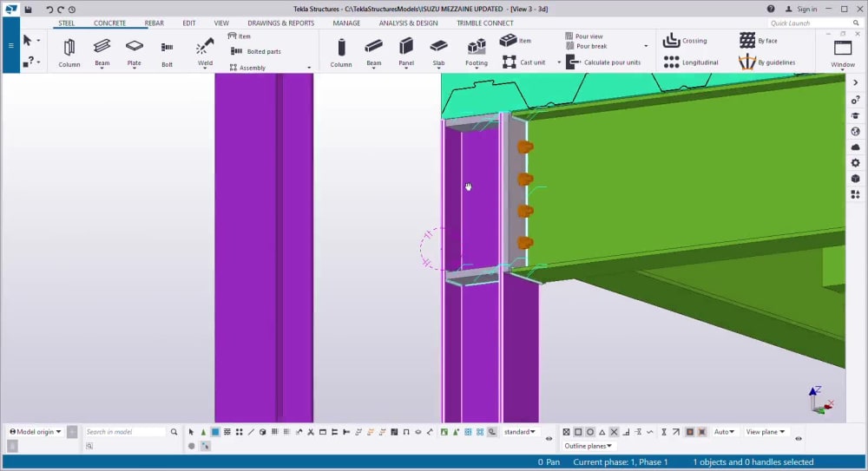Open the cloud icon in side pane
Image resolution: width=868 pixels, height=471 pixels.
(855, 147)
